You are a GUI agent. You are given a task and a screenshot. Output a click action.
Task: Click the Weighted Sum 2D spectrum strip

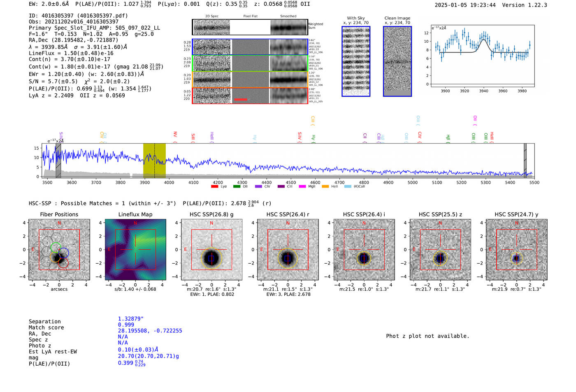250,27
